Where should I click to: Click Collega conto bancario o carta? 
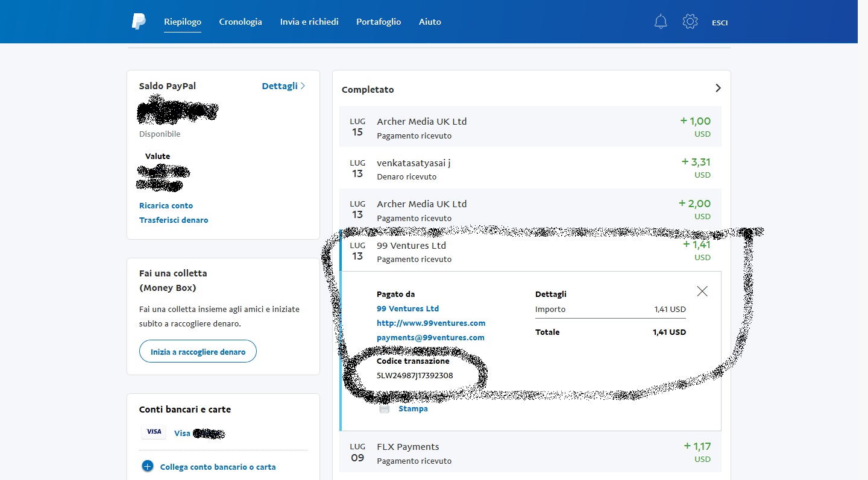coord(218,467)
